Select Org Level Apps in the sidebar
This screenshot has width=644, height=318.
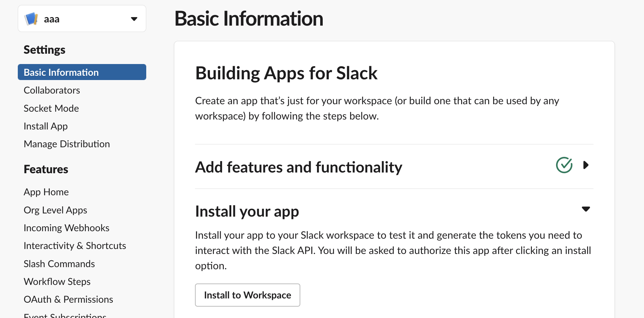[x=56, y=210]
